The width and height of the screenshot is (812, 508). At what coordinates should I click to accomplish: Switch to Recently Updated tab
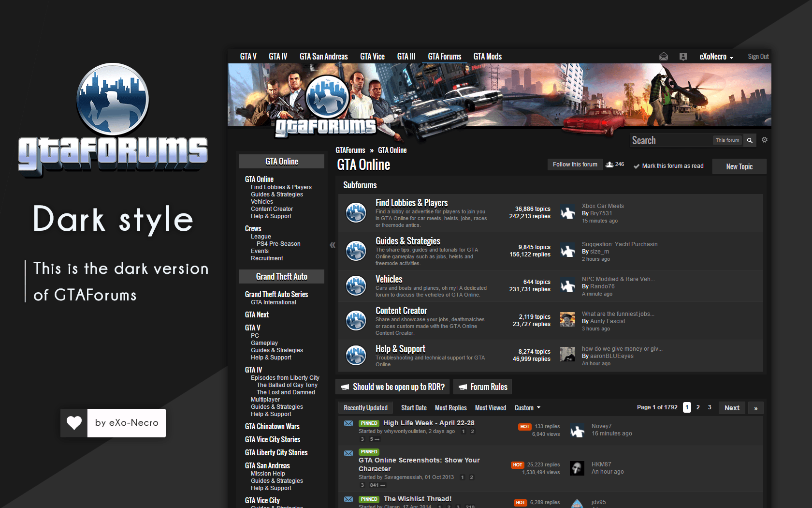point(365,408)
